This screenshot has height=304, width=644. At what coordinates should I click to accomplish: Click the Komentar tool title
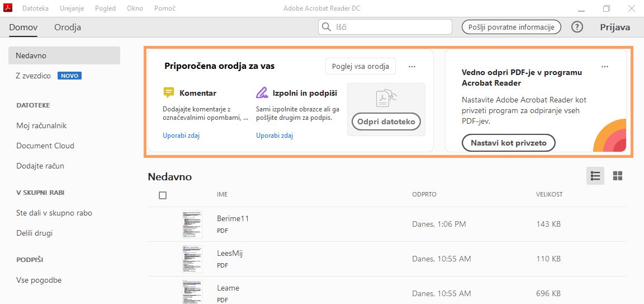[198, 93]
